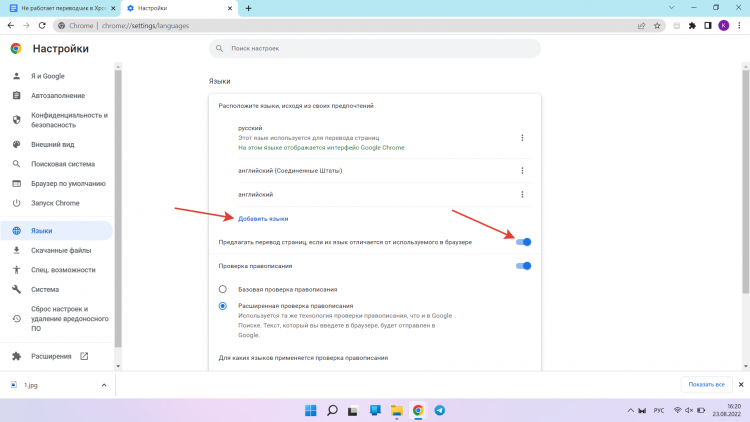Click the sidebar vertical scrollbar

coord(117,200)
